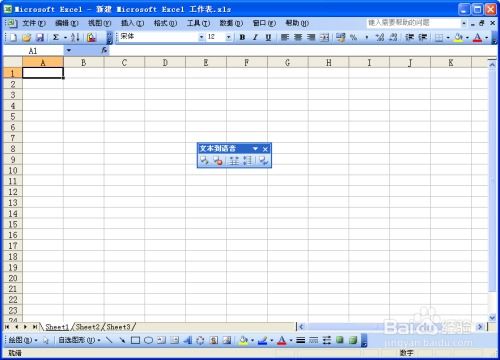Screen dimensions: 500x360
Task: Open the font size dropdown
Action: [x=229, y=37]
